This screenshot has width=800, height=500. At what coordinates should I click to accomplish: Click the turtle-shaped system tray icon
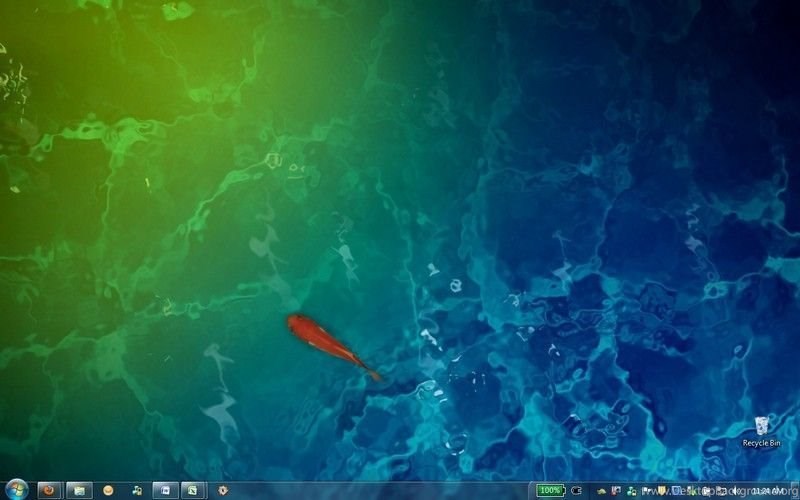pyautogui.click(x=602, y=491)
